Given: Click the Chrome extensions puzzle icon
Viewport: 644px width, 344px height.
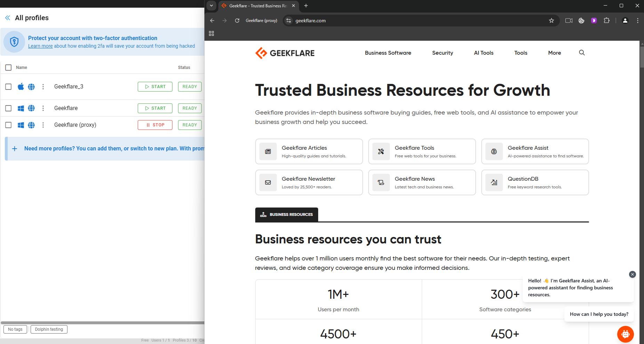Looking at the screenshot, I should point(606,21).
